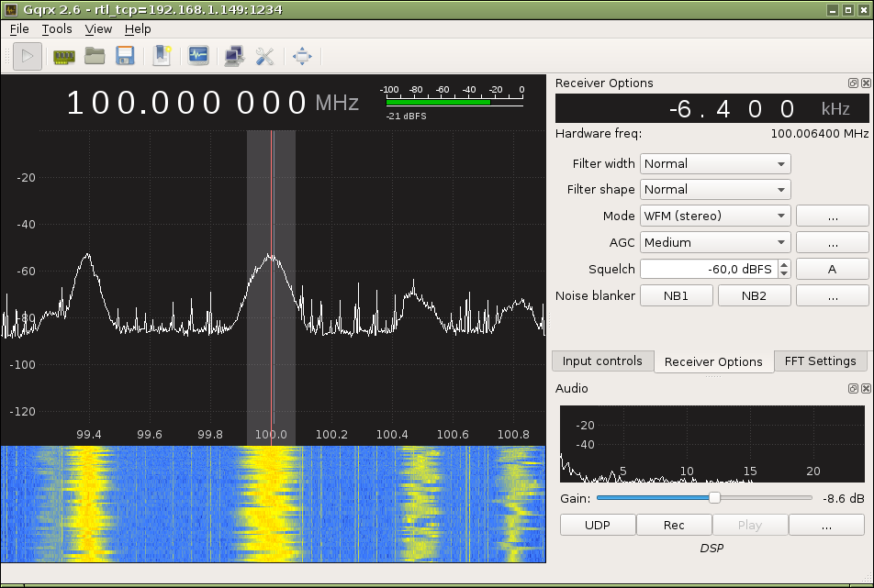874x588 pixels.
Task: Expand the AGC dropdown set to Medium
Action: click(x=715, y=242)
